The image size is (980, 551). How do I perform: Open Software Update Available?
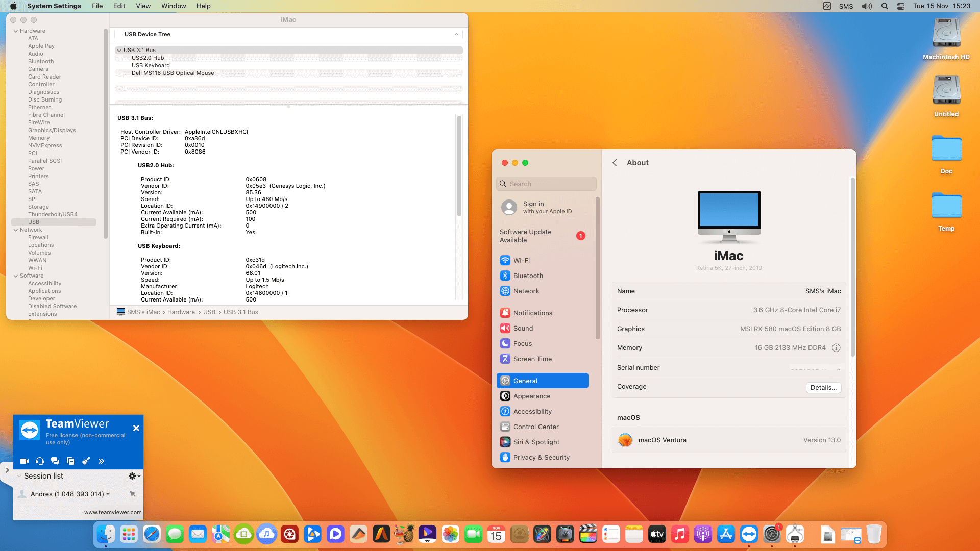(542, 236)
